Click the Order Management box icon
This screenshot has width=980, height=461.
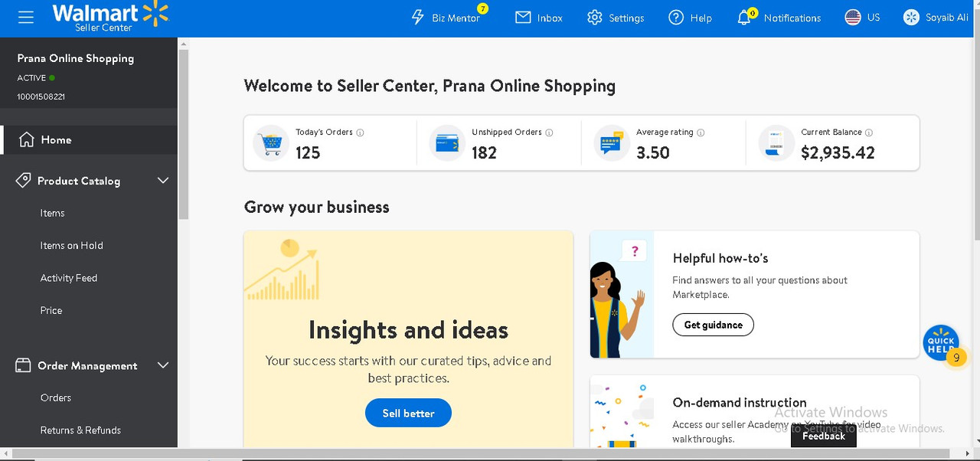pos(23,365)
